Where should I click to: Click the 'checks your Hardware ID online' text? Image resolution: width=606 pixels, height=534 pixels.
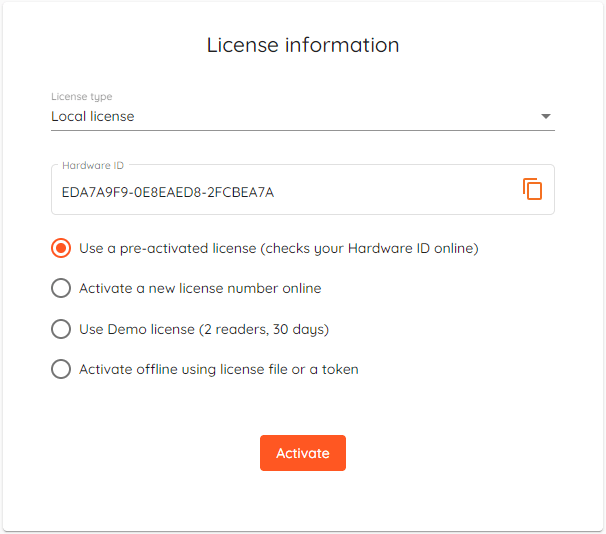click(369, 248)
